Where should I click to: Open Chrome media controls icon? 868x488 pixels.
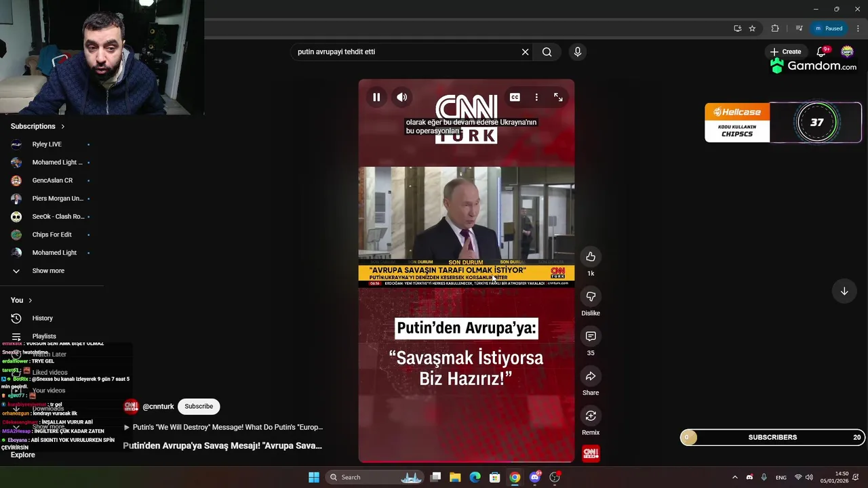[799, 28]
